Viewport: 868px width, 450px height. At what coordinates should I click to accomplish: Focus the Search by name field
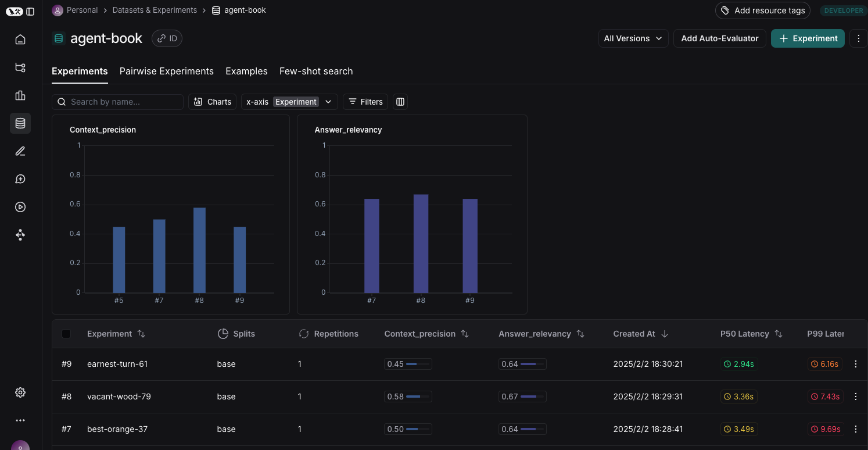(117, 102)
